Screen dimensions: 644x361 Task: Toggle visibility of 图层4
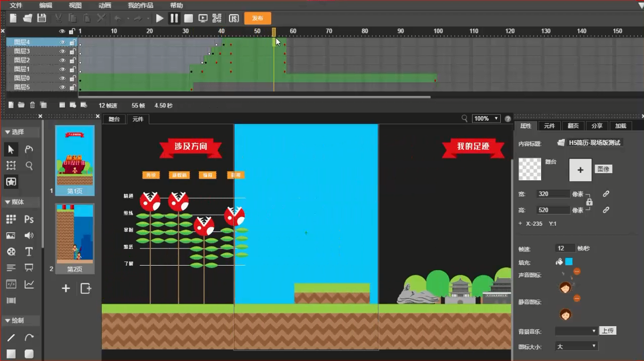[63, 42]
